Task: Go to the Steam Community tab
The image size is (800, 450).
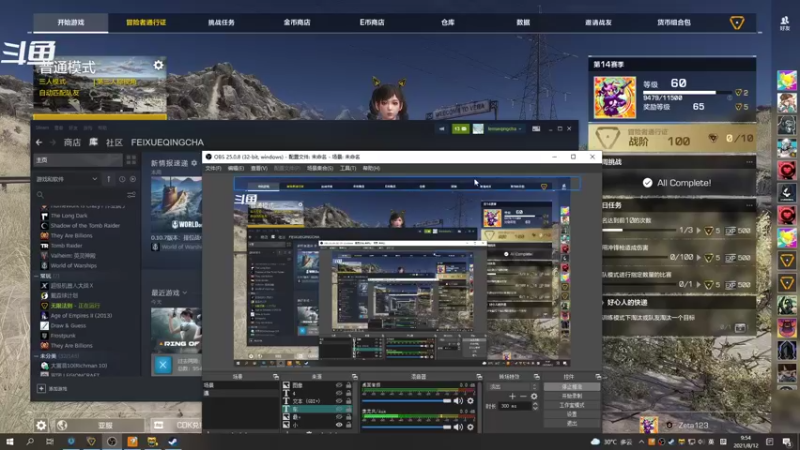Action: point(114,142)
